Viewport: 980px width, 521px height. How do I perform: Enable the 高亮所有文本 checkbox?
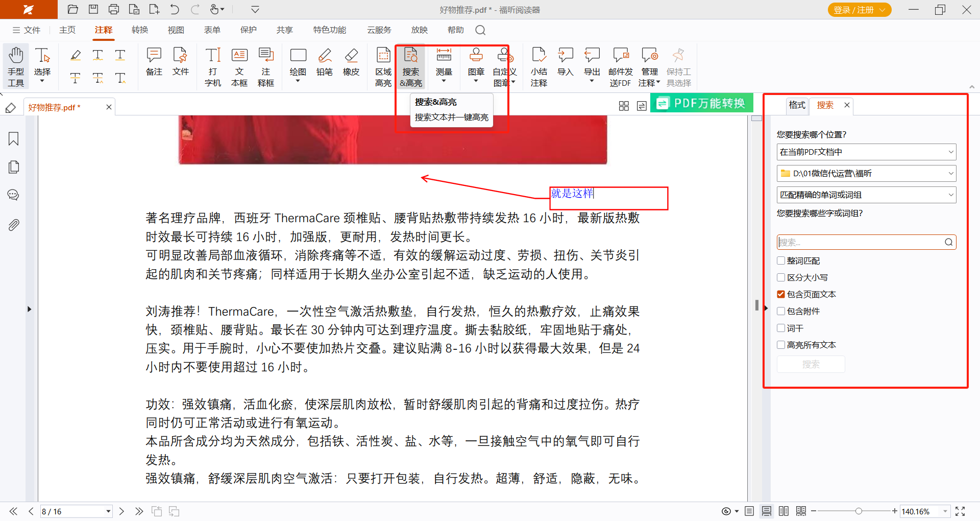pyautogui.click(x=781, y=345)
